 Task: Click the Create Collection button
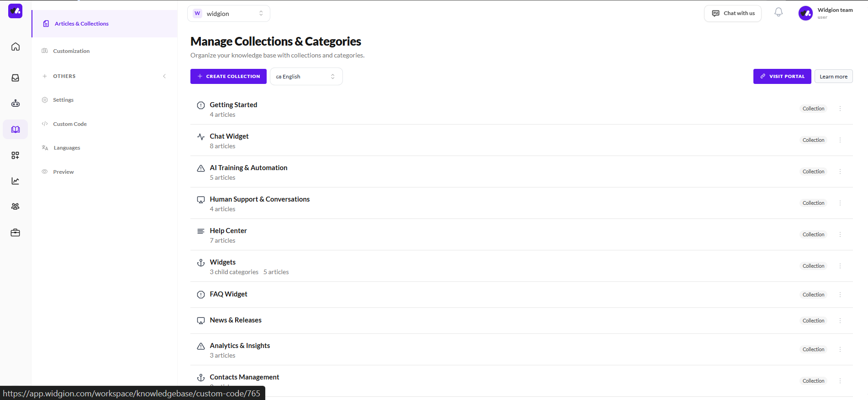tap(228, 77)
